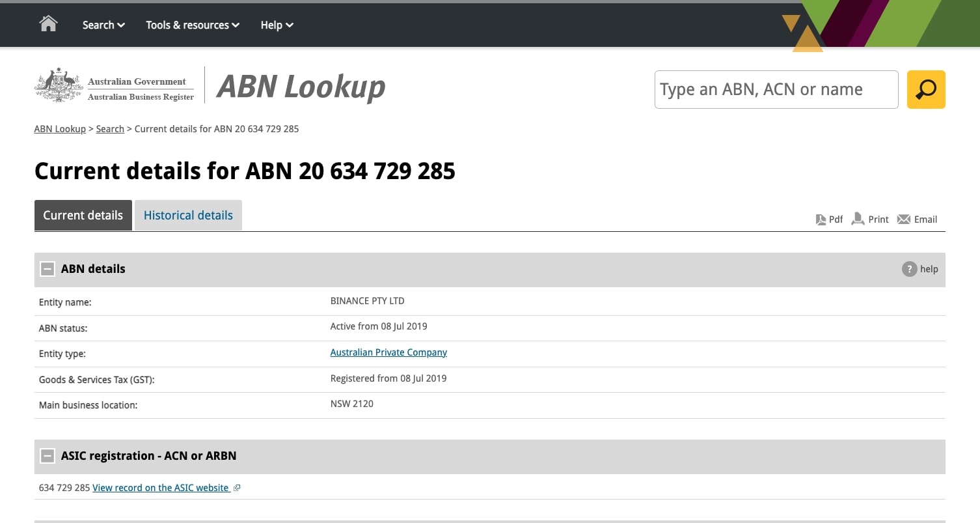Select the entity name BINANCE PTY LTD
The width and height of the screenshot is (980, 523).
[x=367, y=301]
